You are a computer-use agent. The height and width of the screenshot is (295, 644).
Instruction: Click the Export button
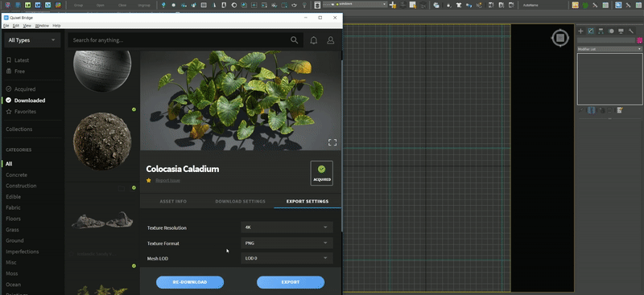[x=291, y=282]
